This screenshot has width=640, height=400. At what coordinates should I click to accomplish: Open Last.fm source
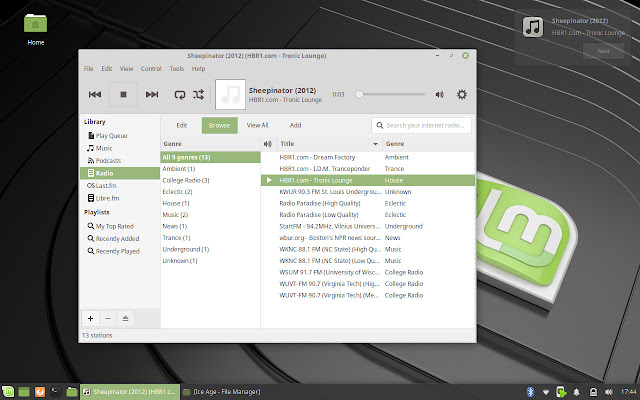click(x=120, y=185)
